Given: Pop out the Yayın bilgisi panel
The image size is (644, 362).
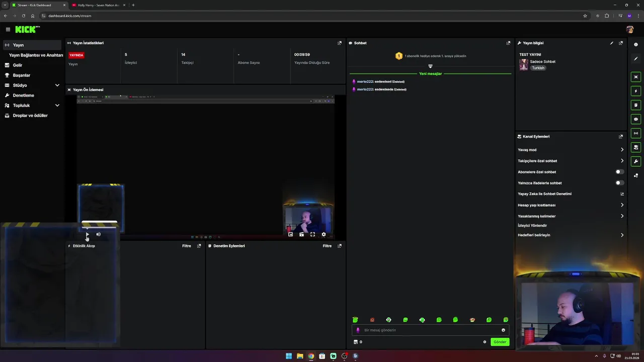Looking at the screenshot, I should [621, 43].
